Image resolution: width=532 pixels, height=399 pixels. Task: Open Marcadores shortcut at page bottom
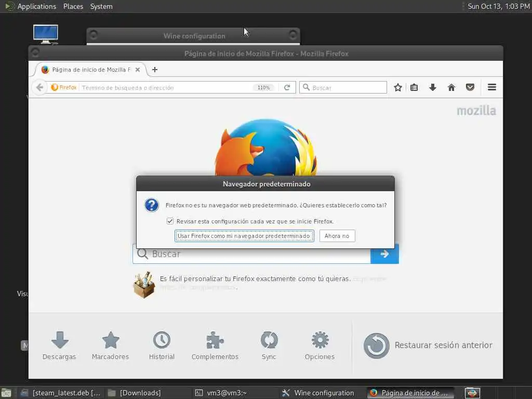pos(111,345)
